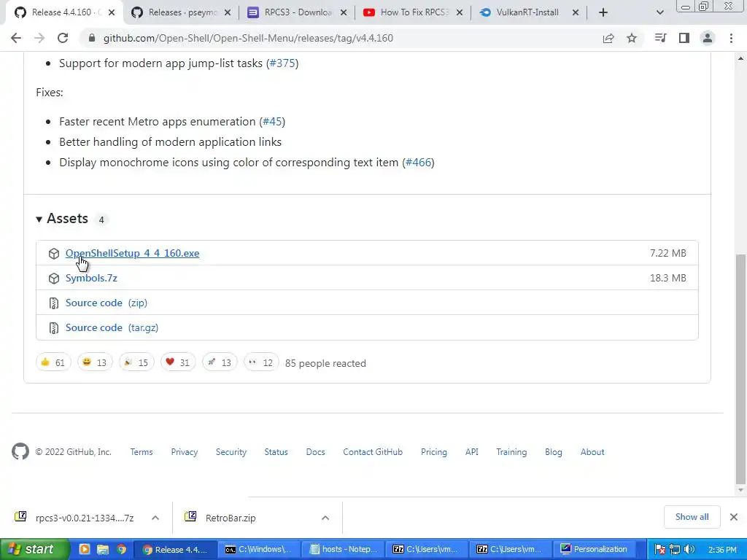The height and width of the screenshot is (560, 747).
Task: Open issue #375 link
Action: click(282, 63)
